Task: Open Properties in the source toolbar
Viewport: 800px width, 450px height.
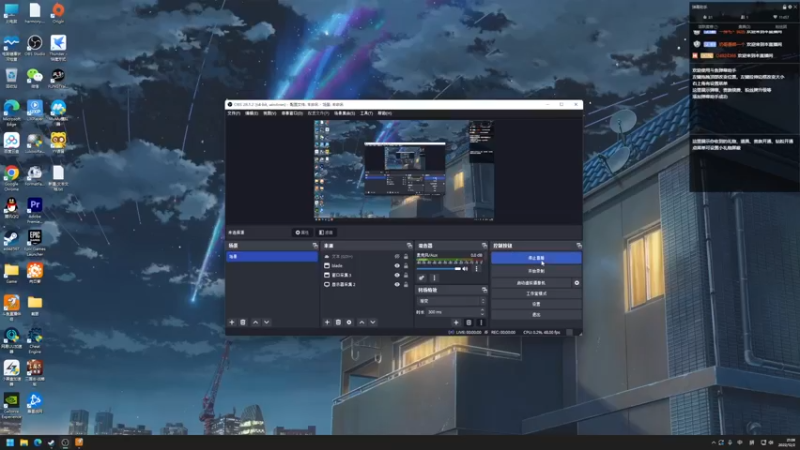Action: (x=302, y=233)
